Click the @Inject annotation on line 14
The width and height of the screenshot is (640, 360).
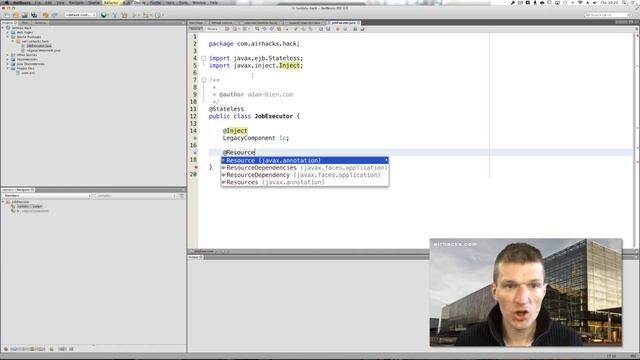click(x=235, y=131)
